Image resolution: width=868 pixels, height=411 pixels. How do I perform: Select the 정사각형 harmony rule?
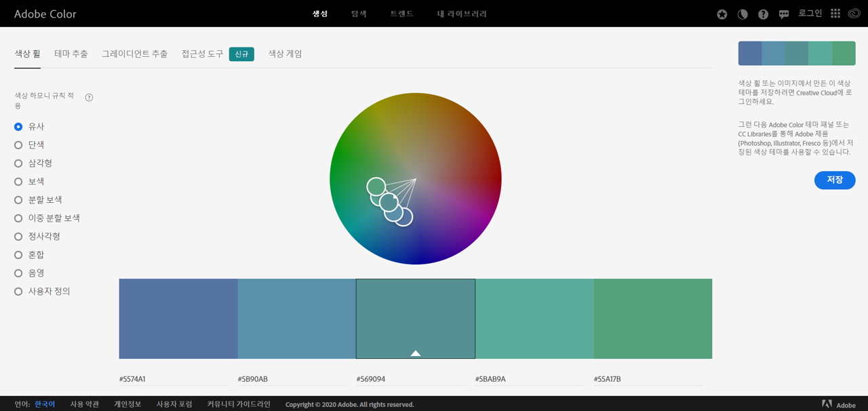[37, 237]
